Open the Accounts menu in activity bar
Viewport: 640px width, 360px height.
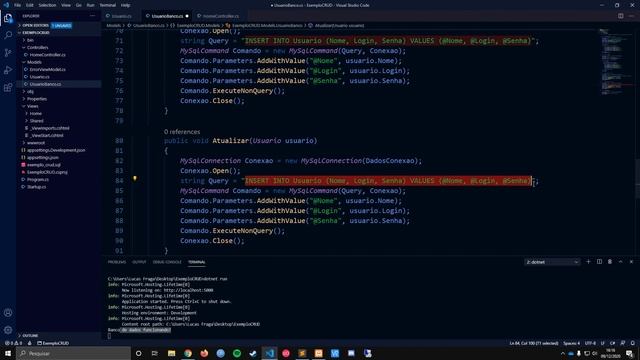[8, 313]
